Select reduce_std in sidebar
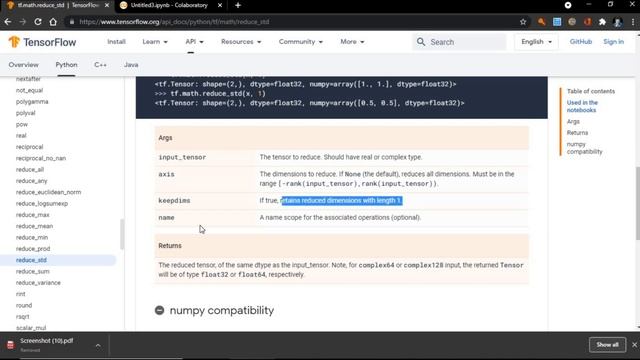Screen dimensions: 640x360 coord(31,260)
